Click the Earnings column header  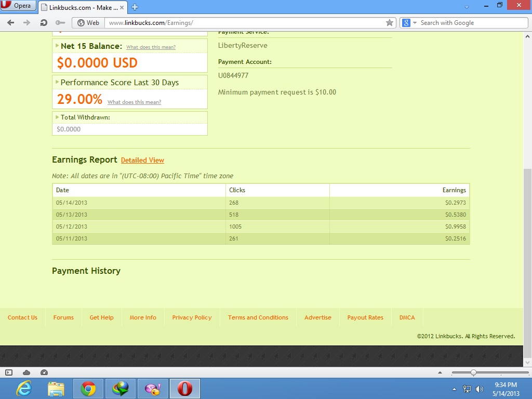point(400,190)
